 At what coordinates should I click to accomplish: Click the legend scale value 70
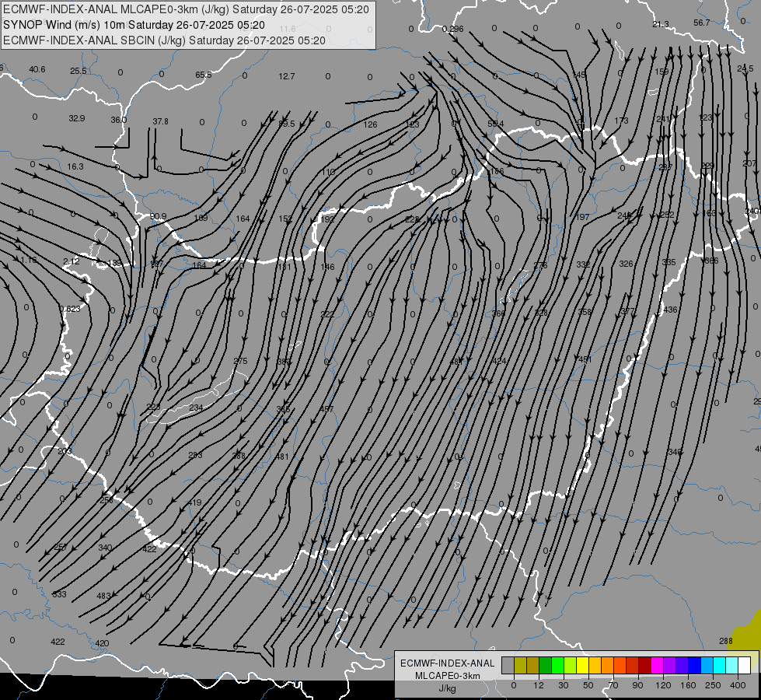tap(613, 685)
